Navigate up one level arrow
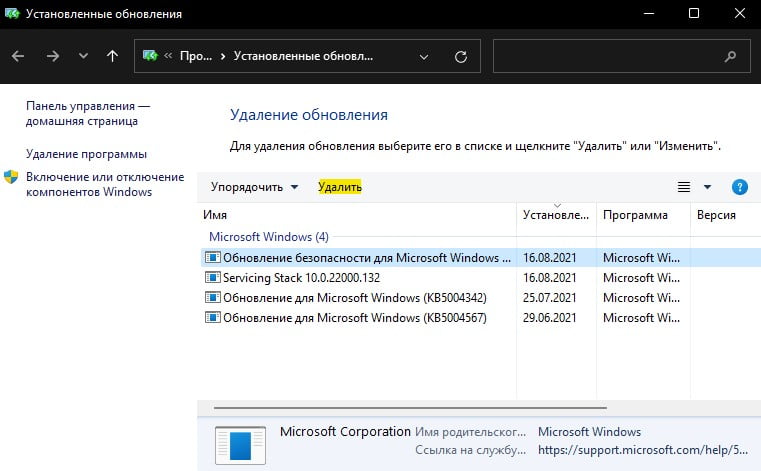Screen dimensions: 761x471 tap(112, 56)
